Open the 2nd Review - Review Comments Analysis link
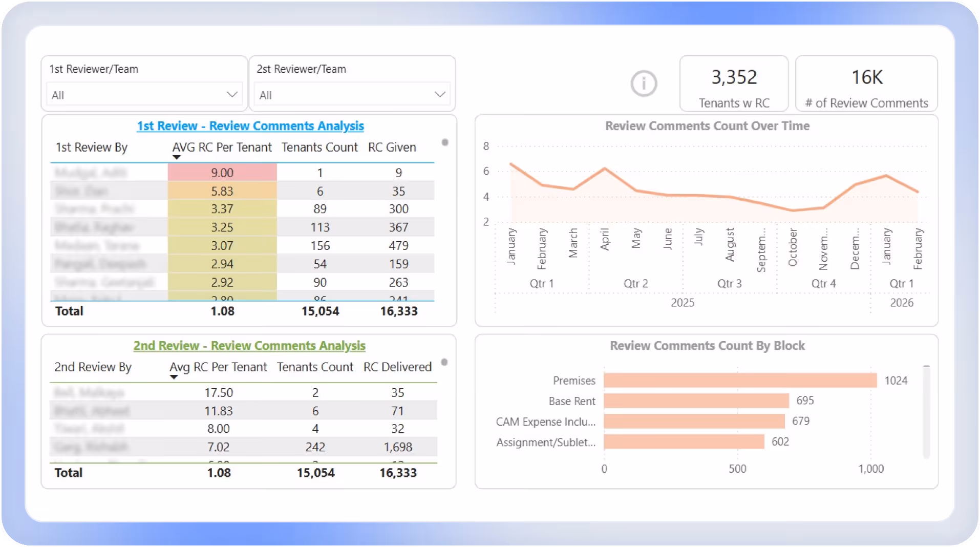This screenshot has height=547, width=980. 249,345
